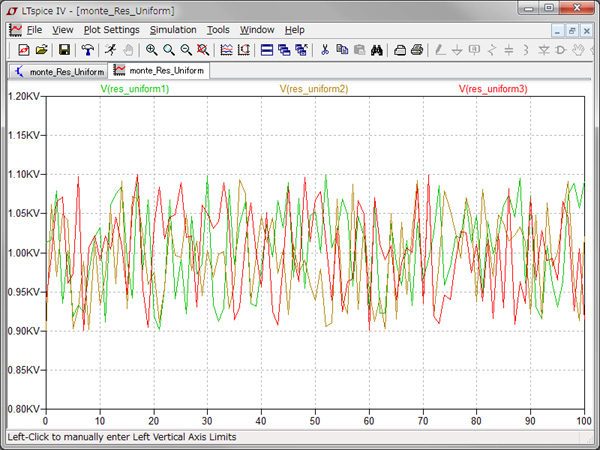Click the V(res_uniform3) red trace label
The height and width of the screenshot is (450, 600).
[x=493, y=89]
